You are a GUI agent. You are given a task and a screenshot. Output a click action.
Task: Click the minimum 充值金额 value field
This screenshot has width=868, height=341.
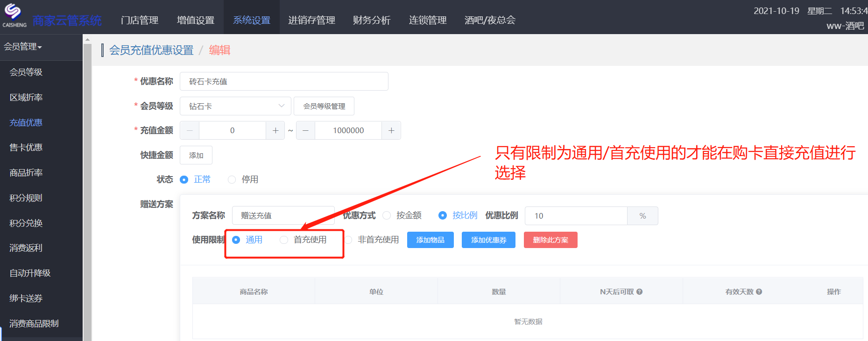tap(233, 130)
